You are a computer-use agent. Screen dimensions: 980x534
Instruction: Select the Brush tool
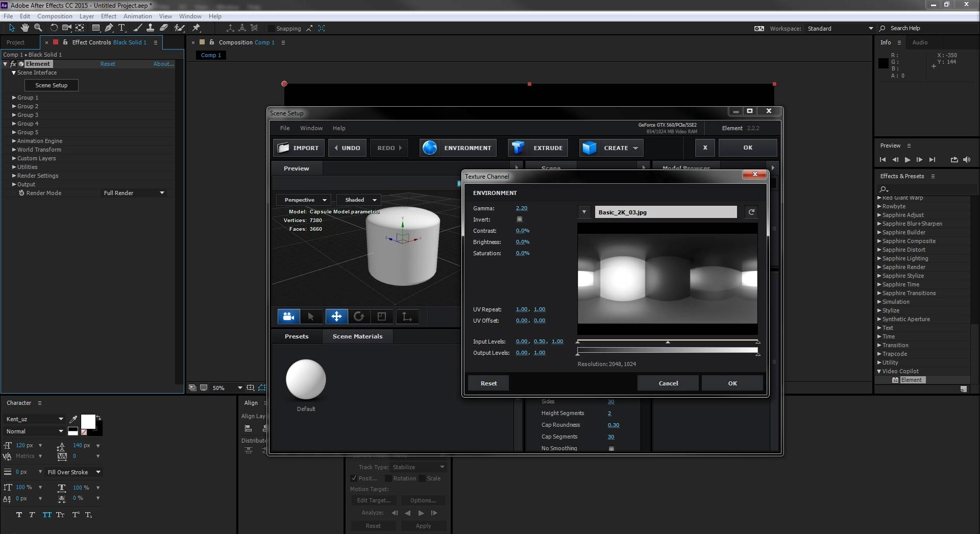137,28
